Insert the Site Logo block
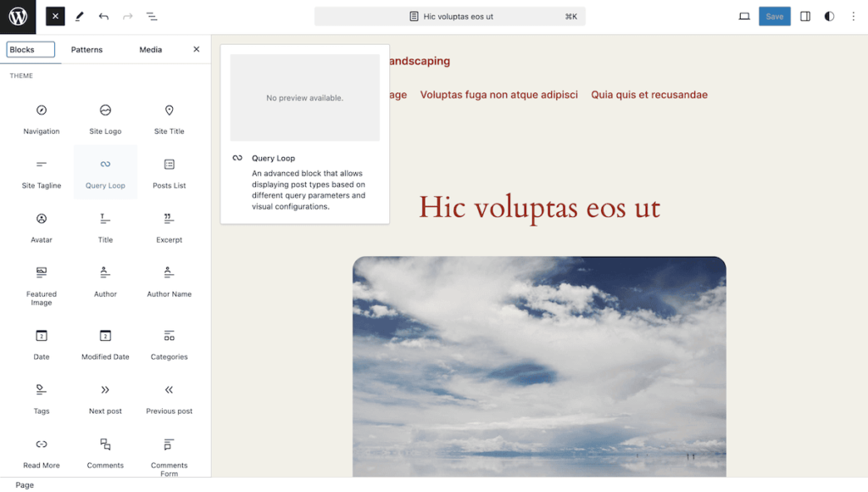Screen dimensions: 868x492 105,118
